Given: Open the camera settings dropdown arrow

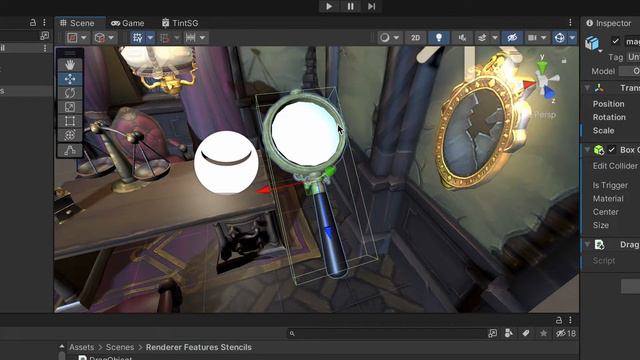Looking at the screenshot, I should pyautogui.click(x=544, y=38).
